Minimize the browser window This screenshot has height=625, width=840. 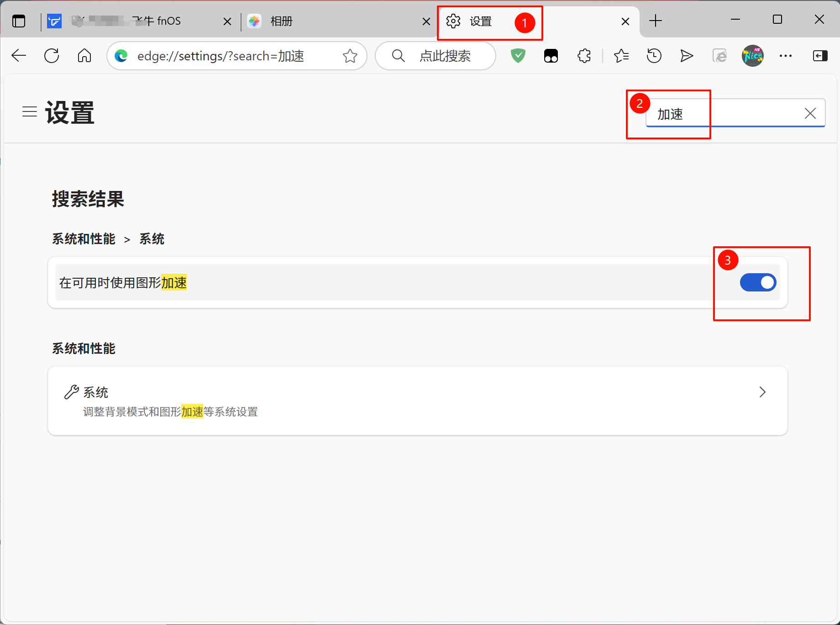(735, 20)
